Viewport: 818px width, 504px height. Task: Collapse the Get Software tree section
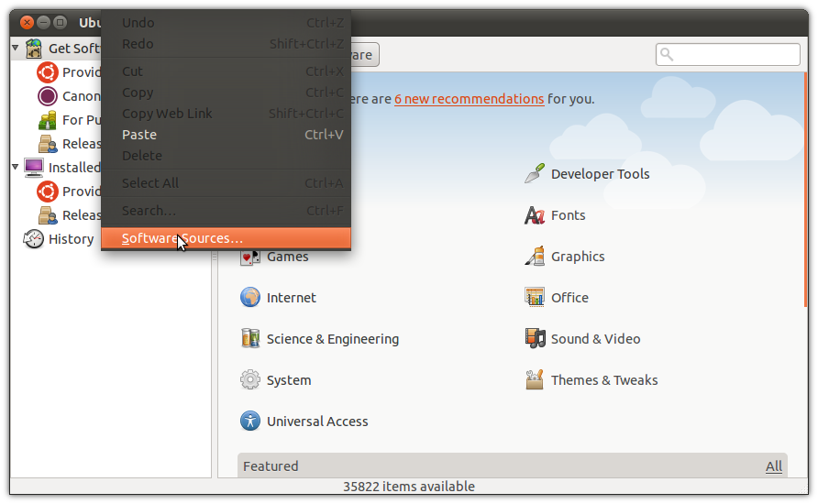coord(15,48)
